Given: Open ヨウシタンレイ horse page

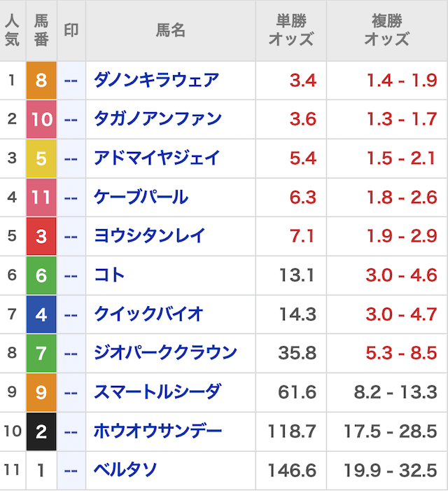Looking at the screenshot, I should click(149, 237).
